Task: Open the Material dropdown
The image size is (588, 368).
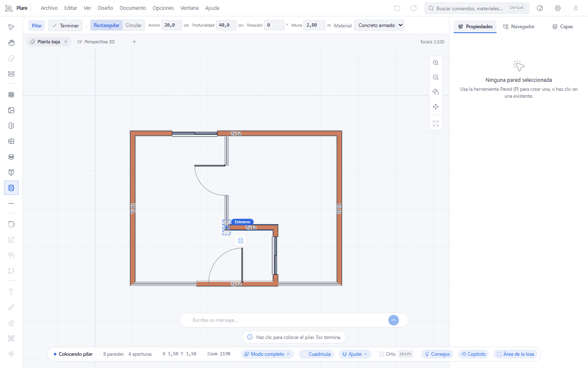Action: coord(379,25)
